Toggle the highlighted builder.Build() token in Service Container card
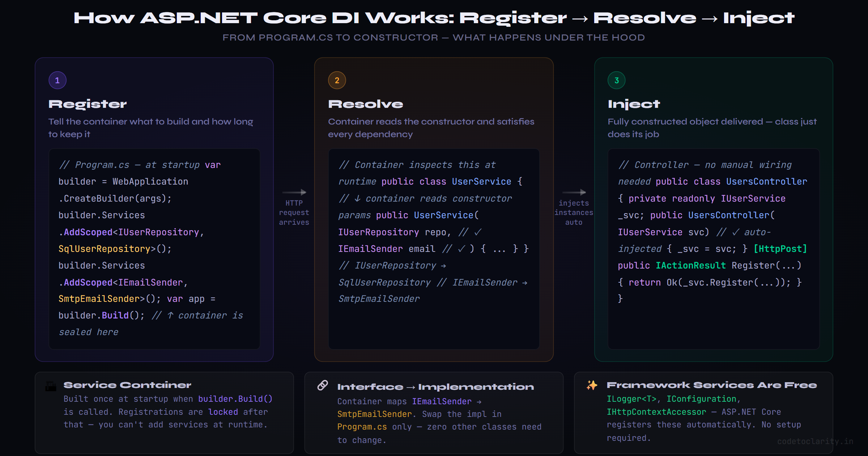 [x=235, y=398]
